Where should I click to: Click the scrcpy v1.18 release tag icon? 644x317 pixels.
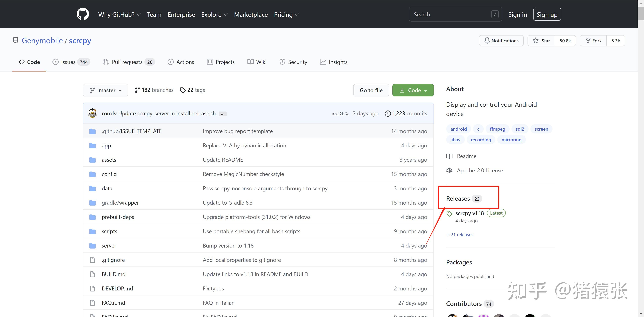tap(449, 214)
